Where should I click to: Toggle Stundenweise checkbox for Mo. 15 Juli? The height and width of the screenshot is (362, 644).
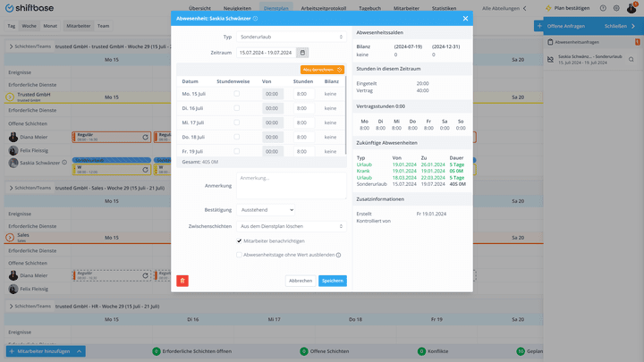coord(236,94)
